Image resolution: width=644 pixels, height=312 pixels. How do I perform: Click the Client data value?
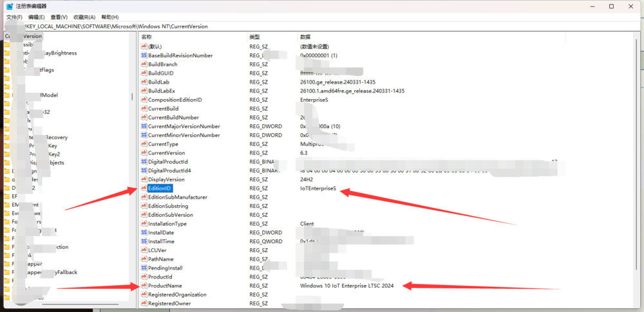[307, 224]
